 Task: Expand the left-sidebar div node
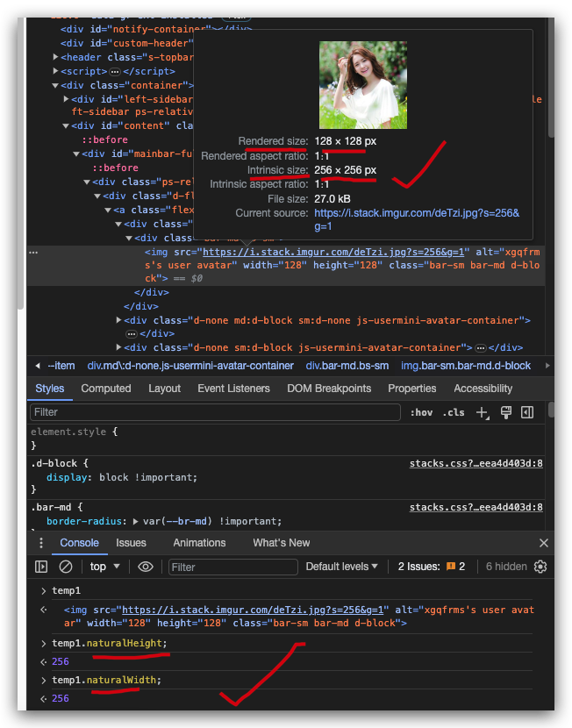coord(66,99)
